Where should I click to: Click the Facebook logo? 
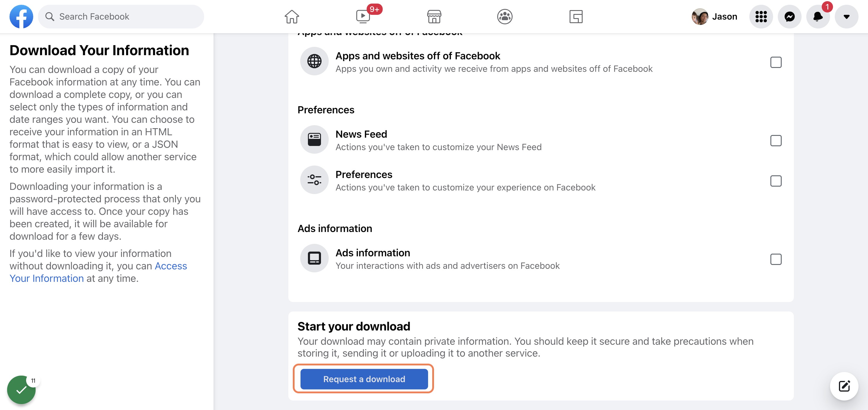coord(21,17)
